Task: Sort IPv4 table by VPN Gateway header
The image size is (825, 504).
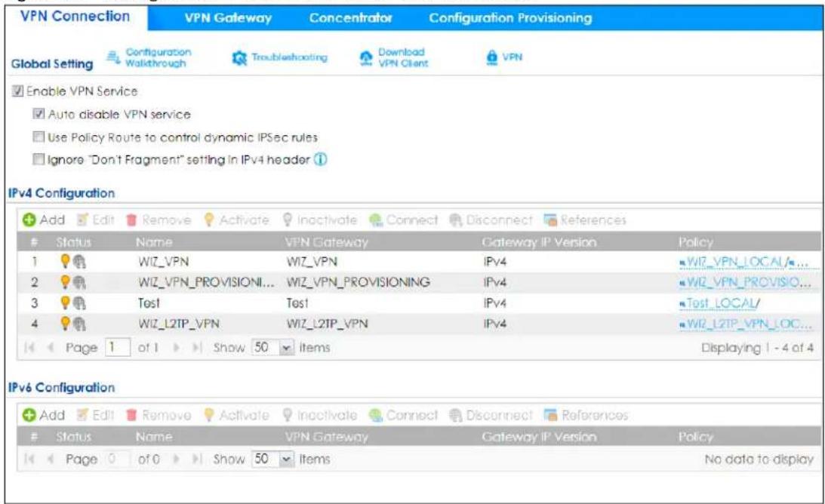Action: (x=326, y=242)
